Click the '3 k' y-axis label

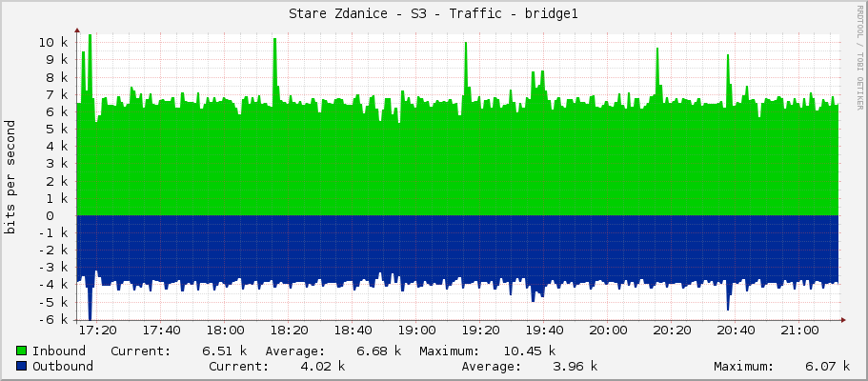pyautogui.click(x=58, y=164)
